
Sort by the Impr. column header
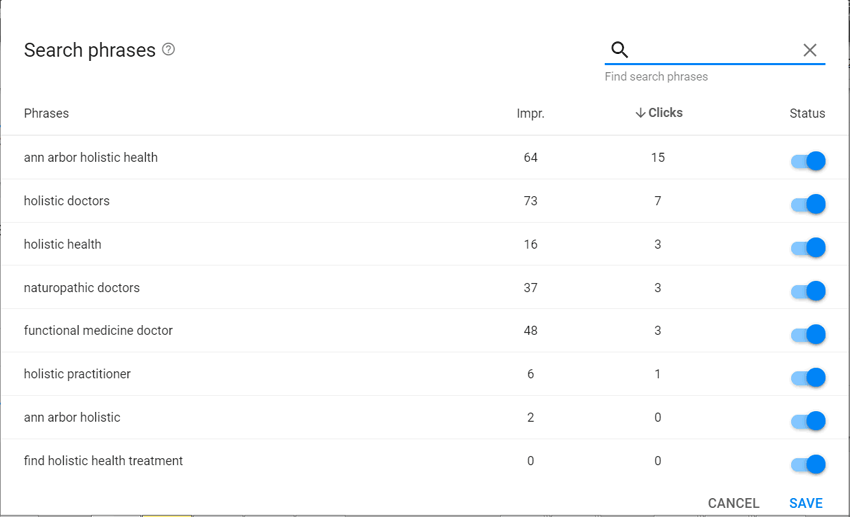pyautogui.click(x=530, y=113)
